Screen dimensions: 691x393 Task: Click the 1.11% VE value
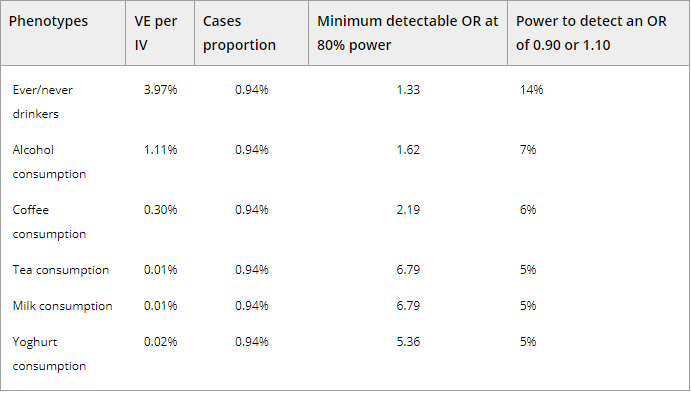pyautogui.click(x=160, y=150)
